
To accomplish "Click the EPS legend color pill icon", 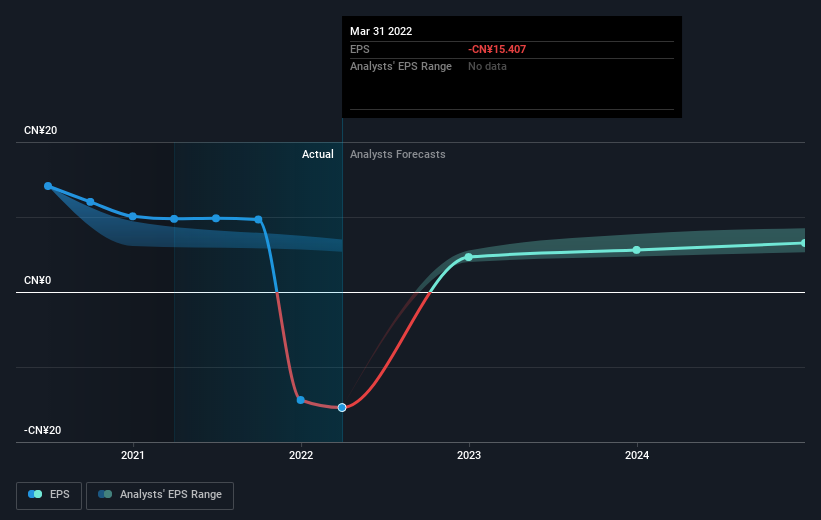I will point(35,494).
